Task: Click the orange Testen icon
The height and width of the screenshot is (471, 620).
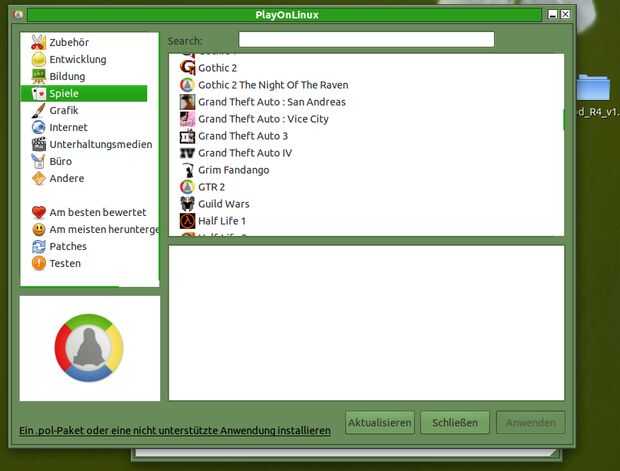Action: pos(38,263)
